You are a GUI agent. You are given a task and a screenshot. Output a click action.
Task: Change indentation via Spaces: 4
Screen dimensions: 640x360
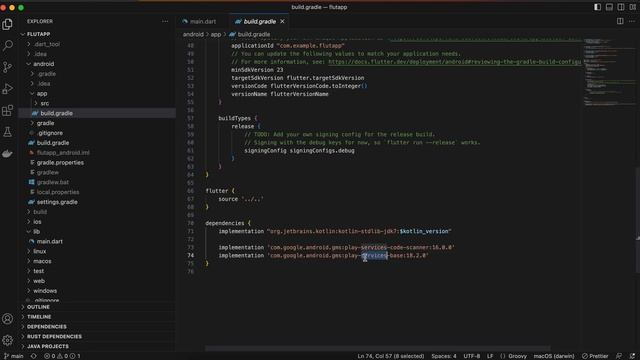coord(444,356)
